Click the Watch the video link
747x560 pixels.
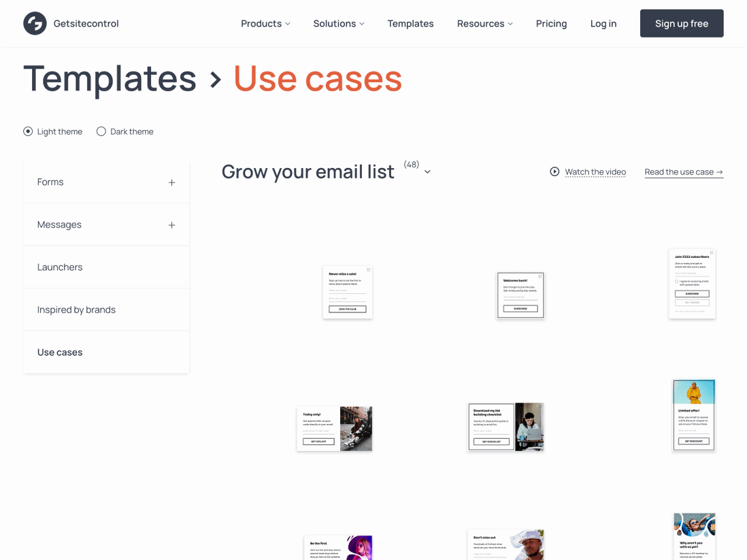point(595,171)
